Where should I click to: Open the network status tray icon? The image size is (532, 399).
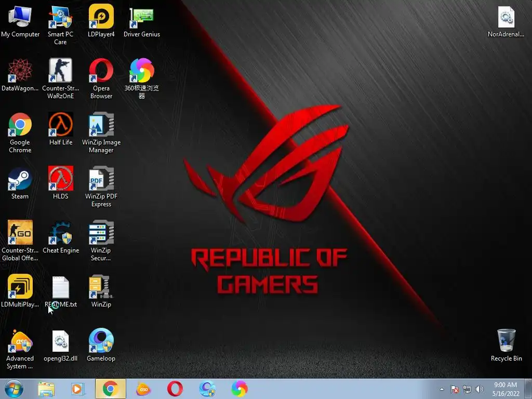pos(467,389)
